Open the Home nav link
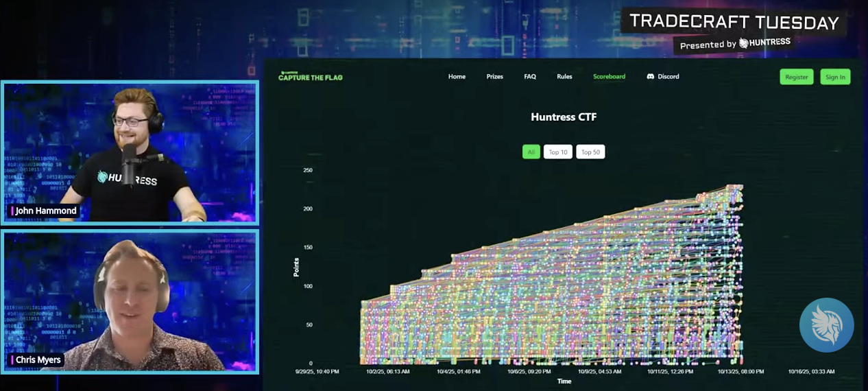The image size is (868, 391). click(457, 77)
